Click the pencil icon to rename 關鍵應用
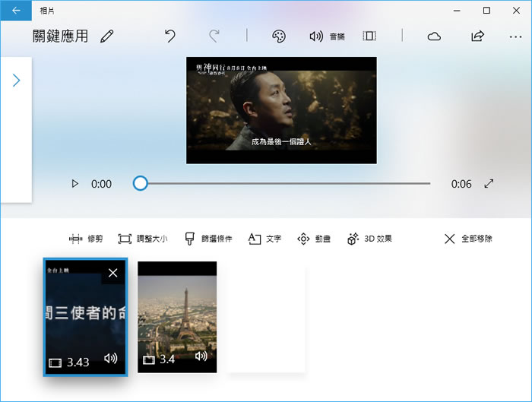532x402 pixels. (107, 36)
